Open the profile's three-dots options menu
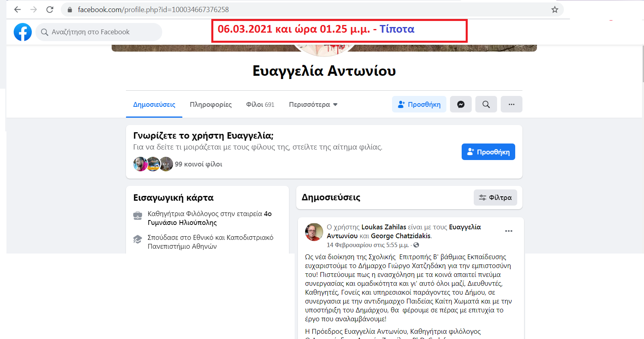This screenshot has height=339, width=644. click(x=512, y=104)
